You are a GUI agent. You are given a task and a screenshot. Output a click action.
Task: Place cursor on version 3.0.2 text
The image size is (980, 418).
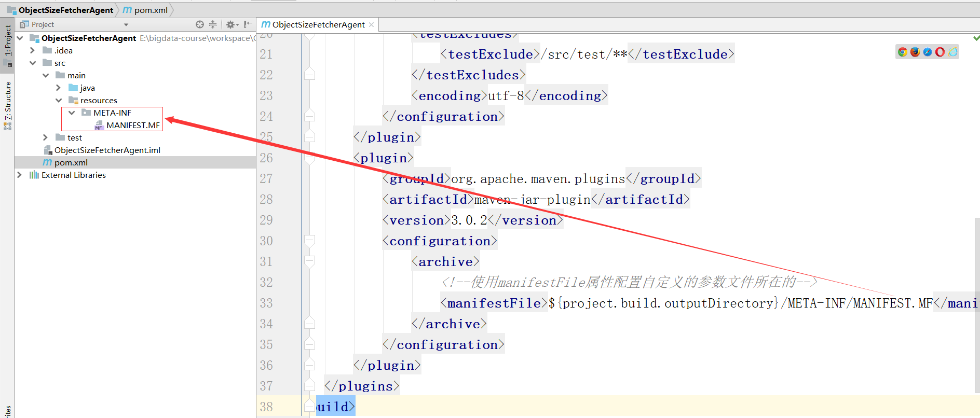[469, 220]
